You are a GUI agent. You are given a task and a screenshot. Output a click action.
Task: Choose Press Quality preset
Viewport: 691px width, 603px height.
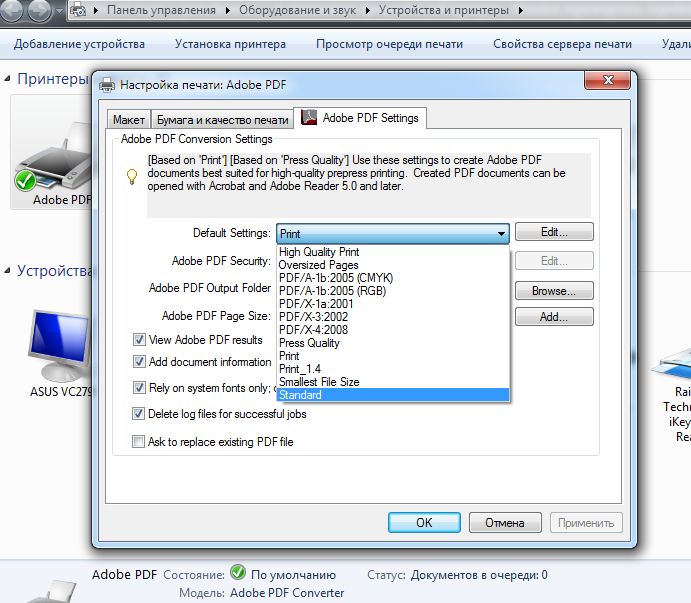(x=393, y=343)
